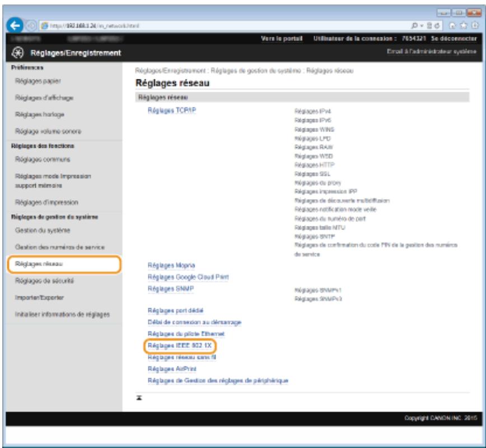This screenshot has width=486, height=448.
Task: Open the favorites star icon
Action: pyautogui.click(x=464, y=25)
